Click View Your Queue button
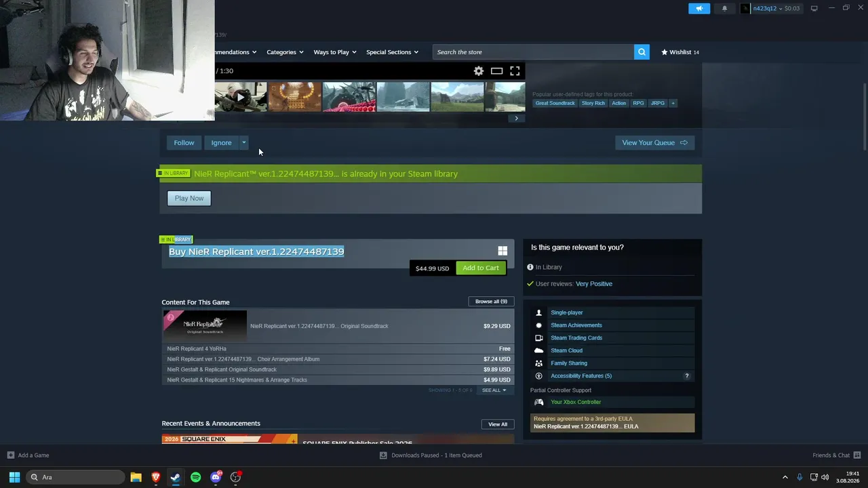The width and height of the screenshot is (868, 488). click(x=655, y=142)
